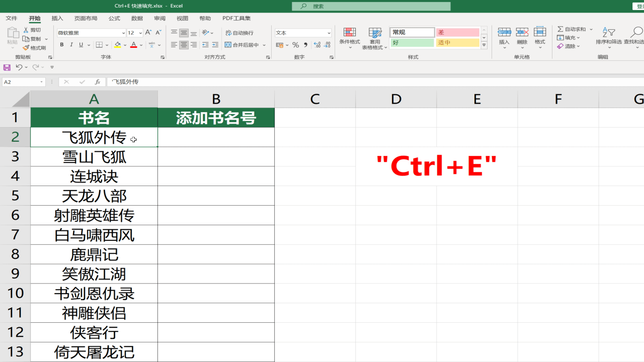Click the Borders icon
This screenshot has width=644, height=362.
[99, 45]
